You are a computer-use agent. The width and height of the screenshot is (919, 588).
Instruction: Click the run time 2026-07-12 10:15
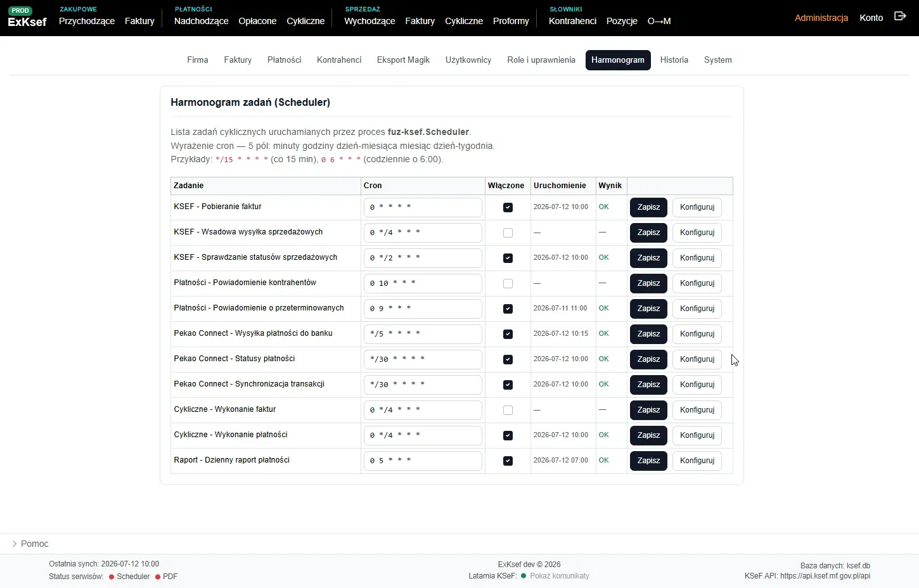point(561,333)
